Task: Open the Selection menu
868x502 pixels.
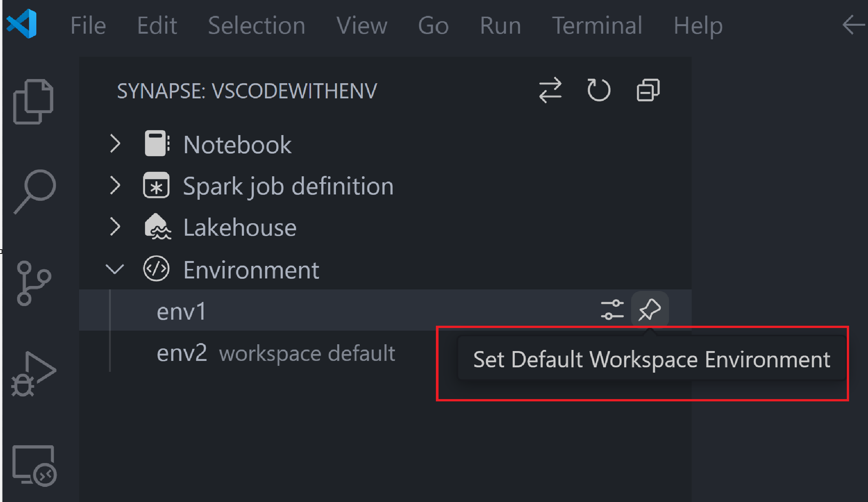Action: coord(257,25)
